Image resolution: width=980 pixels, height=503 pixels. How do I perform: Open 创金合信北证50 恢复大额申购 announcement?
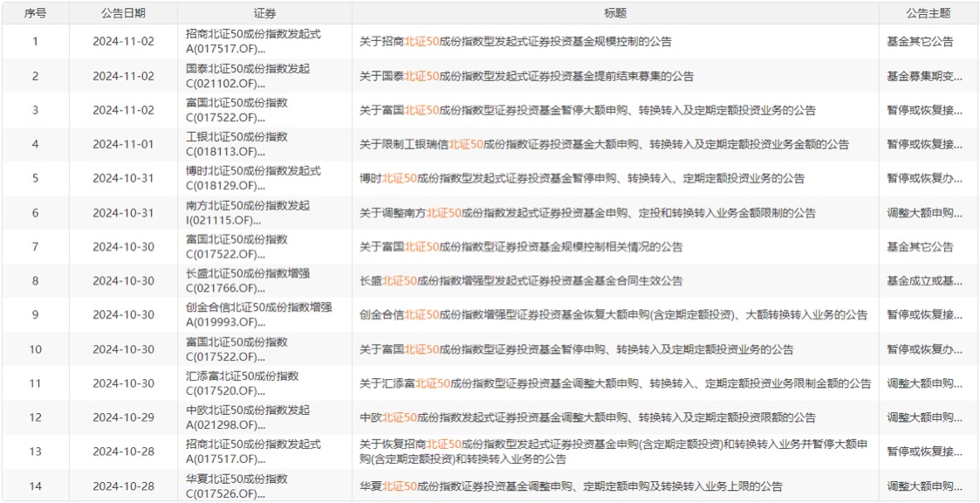pyautogui.click(x=613, y=314)
